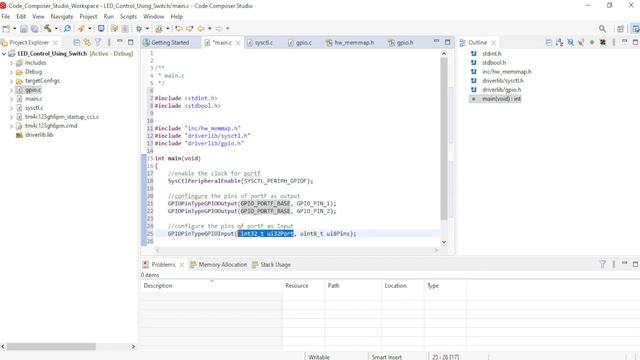Open the Flash rocket dropdown arrow
This screenshot has width=640, height=360.
point(90,29)
